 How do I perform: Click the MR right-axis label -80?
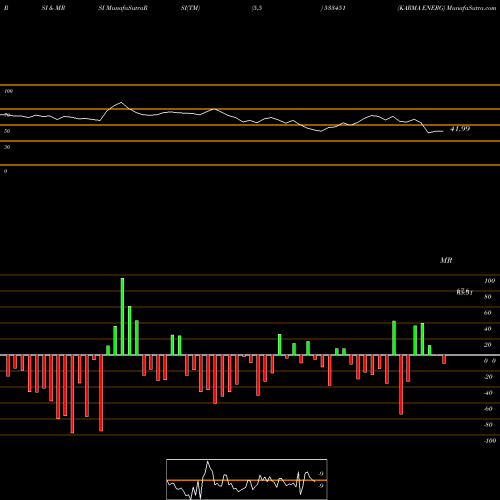pyautogui.click(x=488, y=425)
